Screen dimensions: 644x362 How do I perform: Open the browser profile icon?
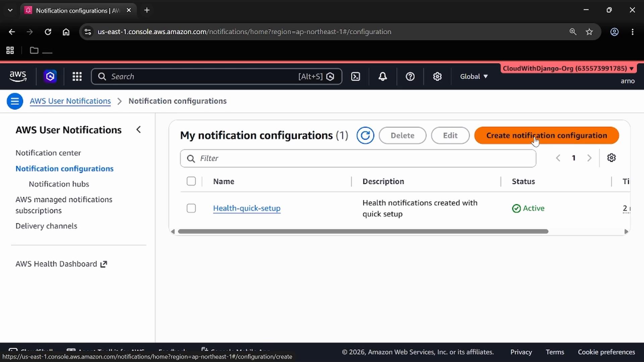coord(614,32)
